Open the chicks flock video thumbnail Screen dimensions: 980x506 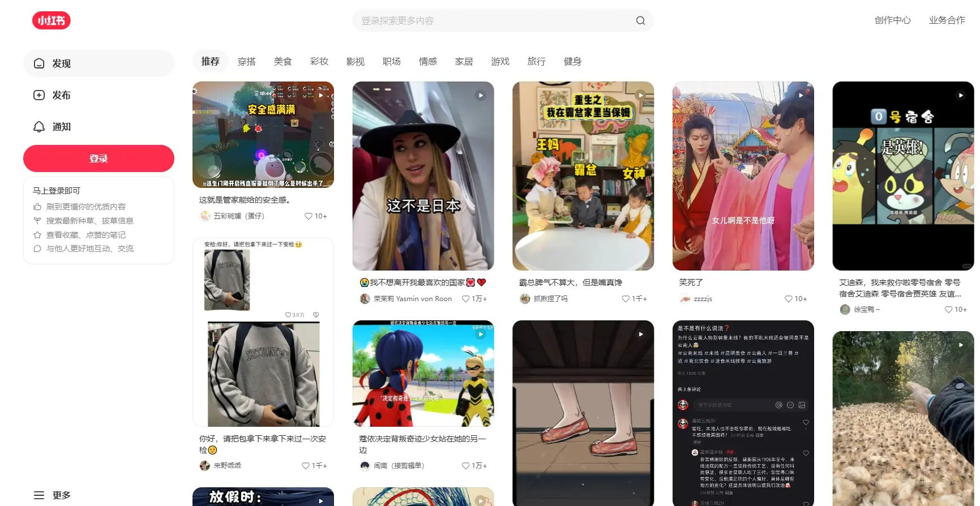(x=903, y=419)
